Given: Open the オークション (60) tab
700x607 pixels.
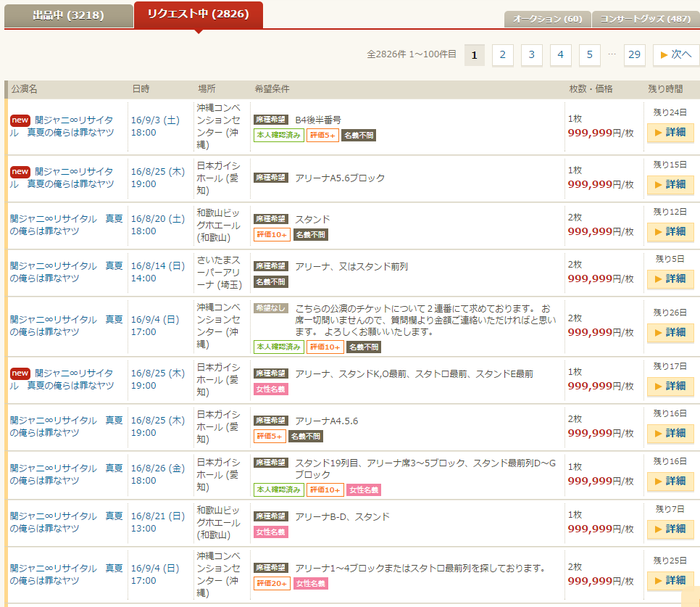Looking at the screenshot, I should (x=547, y=19).
